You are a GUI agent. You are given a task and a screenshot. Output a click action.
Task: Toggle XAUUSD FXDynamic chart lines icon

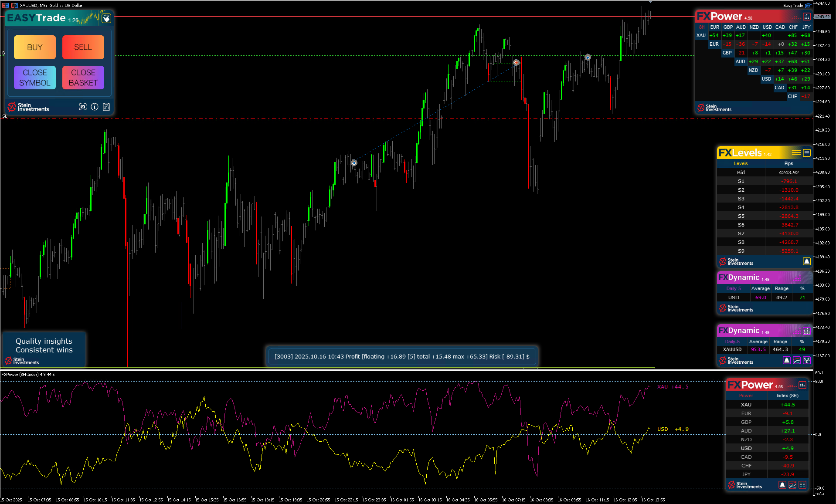(x=797, y=360)
